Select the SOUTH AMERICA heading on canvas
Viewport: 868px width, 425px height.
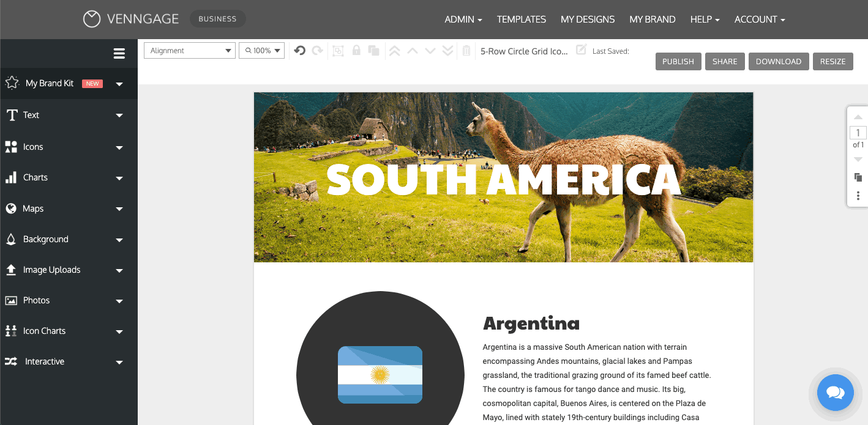503,179
